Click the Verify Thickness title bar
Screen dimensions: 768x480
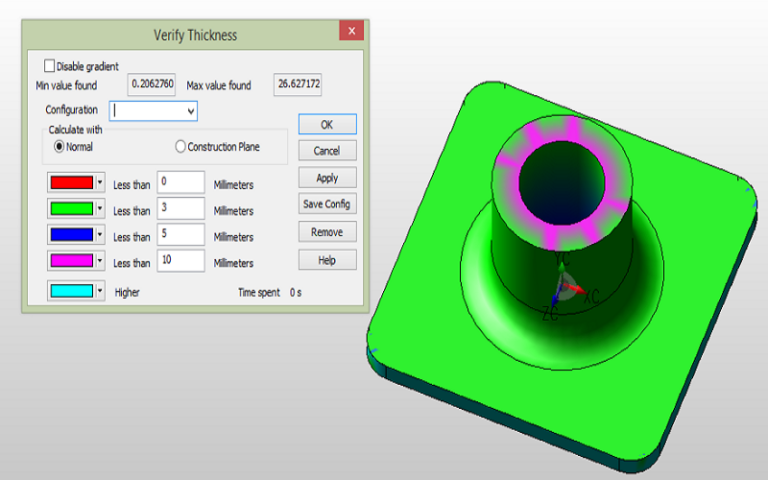(x=195, y=35)
